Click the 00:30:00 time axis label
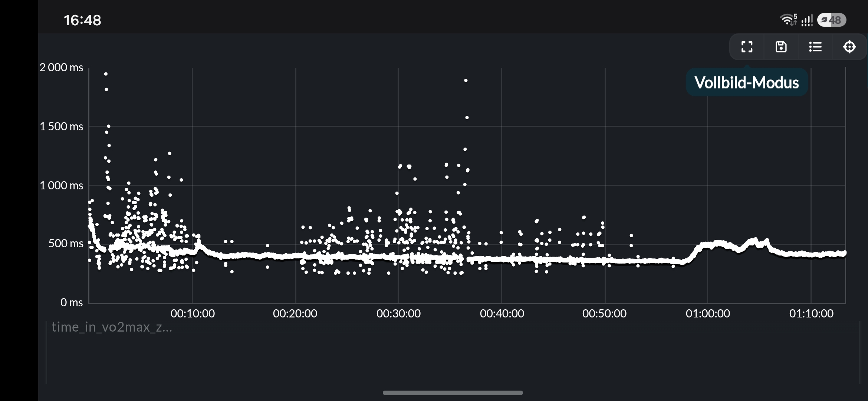The image size is (868, 401). pos(398,314)
